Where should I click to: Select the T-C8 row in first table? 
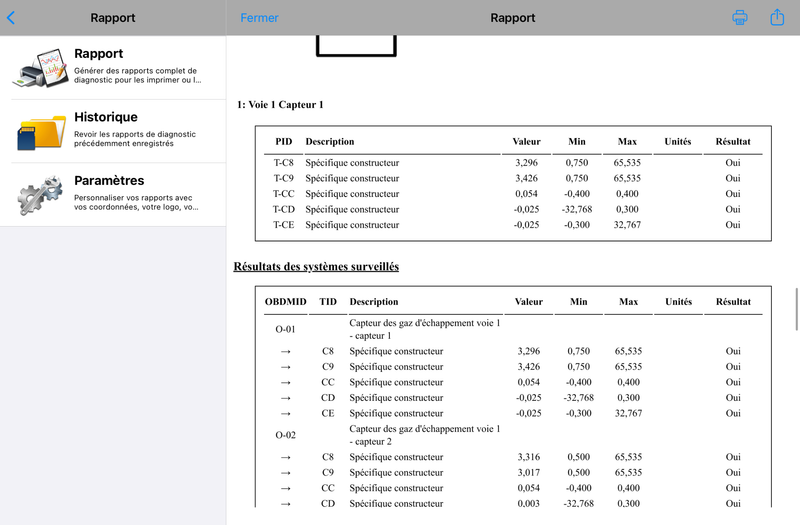pyautogui.click(x=513, y=163)
